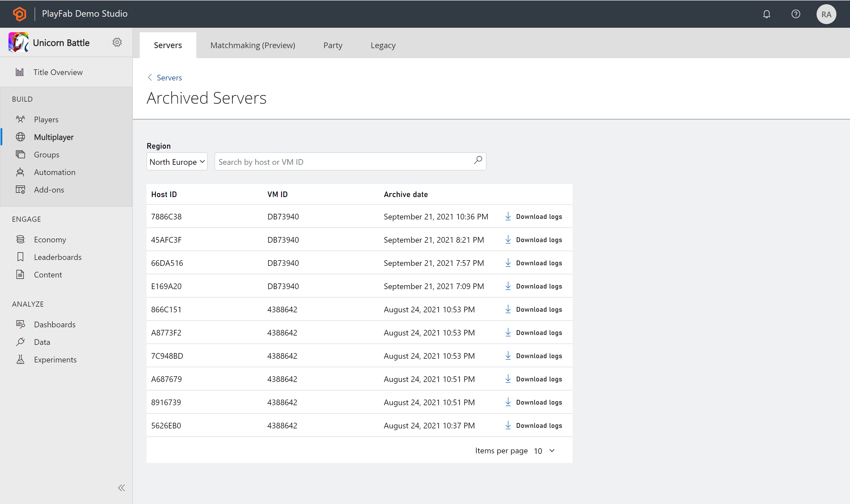Search by host or VM ID input field

tap(350, 161)
